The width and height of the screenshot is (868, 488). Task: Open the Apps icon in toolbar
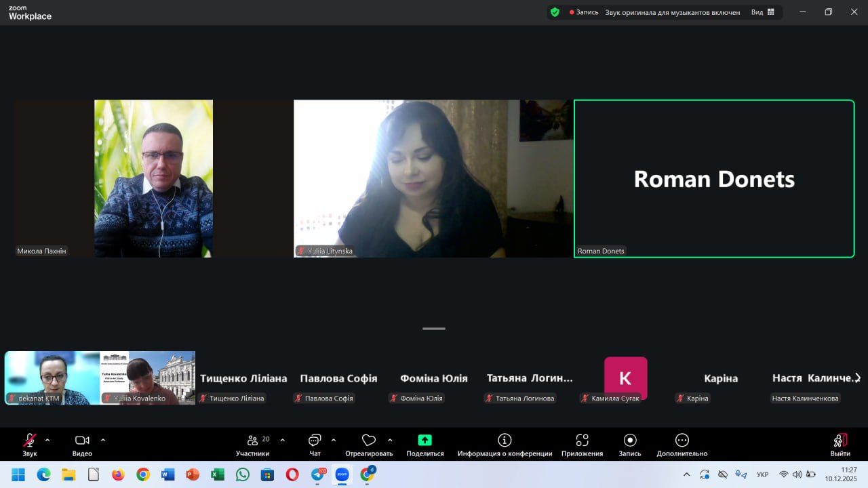[582, 441]
